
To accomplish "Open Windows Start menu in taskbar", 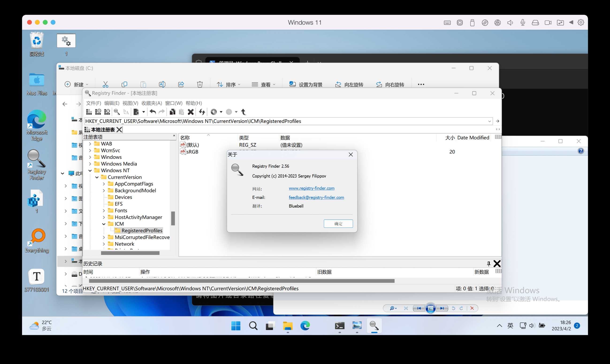I will (x=236, y=326).
